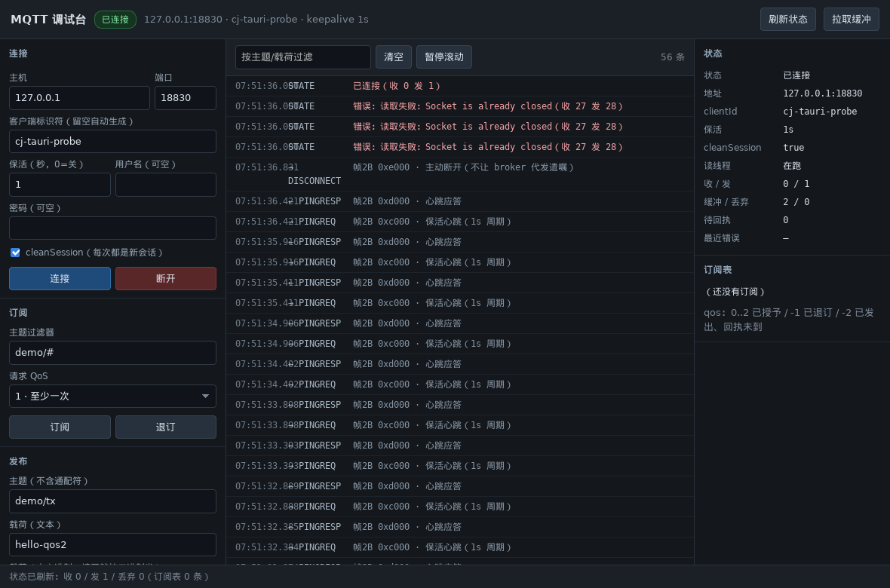Click the red 断开 disconnect button

click(x=166, y=279)
